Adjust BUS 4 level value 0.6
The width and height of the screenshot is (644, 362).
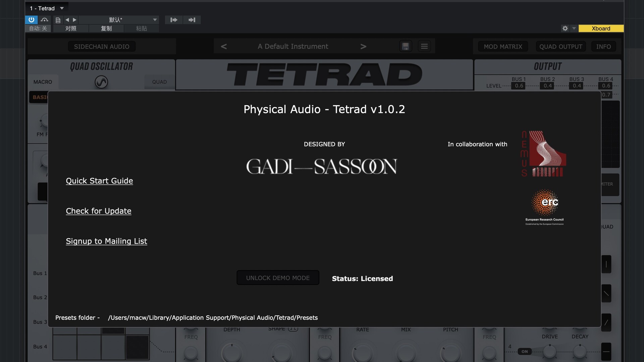tap(606, 86)
